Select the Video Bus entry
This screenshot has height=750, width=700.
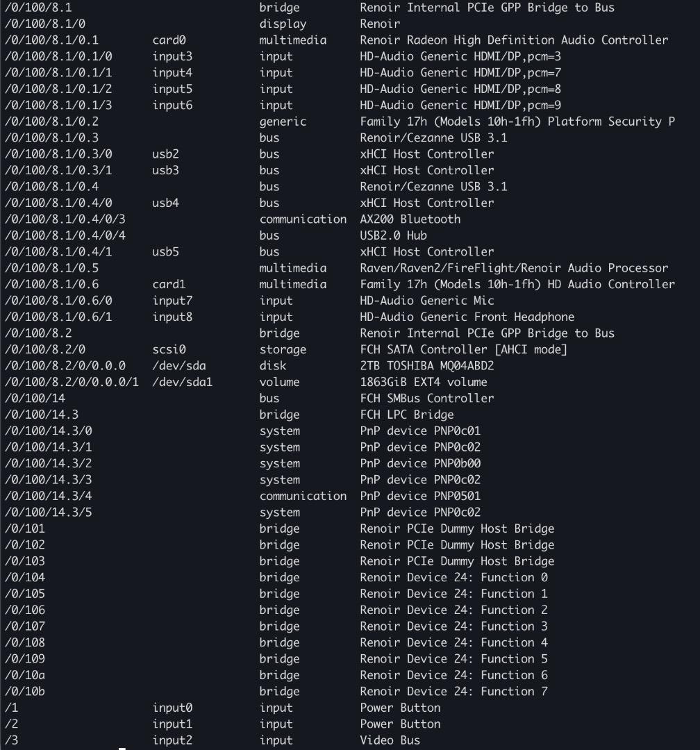click(x=390, y=740)
